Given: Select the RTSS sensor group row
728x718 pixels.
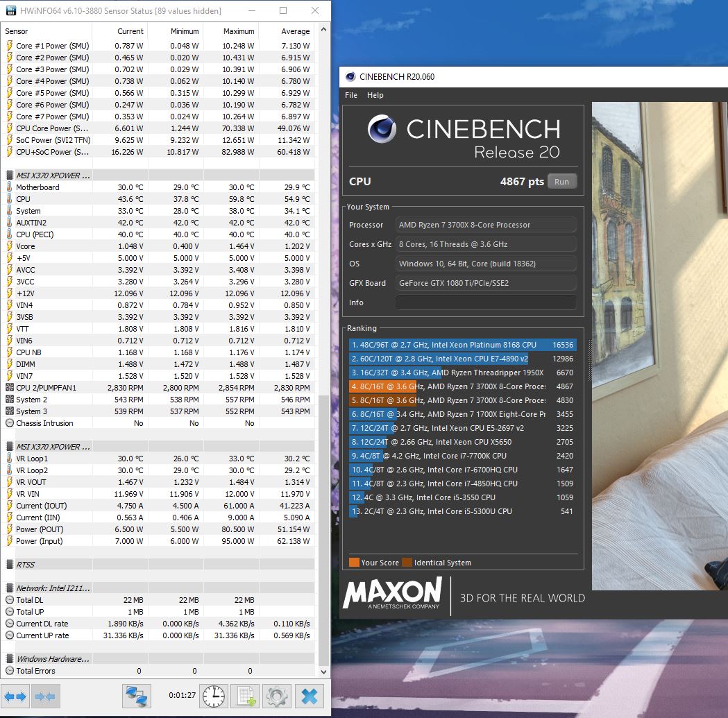Looking at the screenshot, I should click(x=158, y=565).
